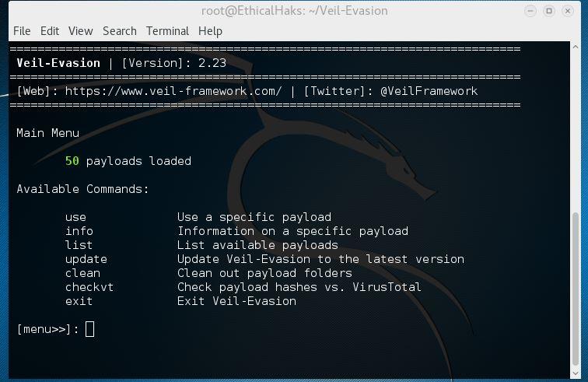
Task: Click the scrollbar down arrow
Action: click(576, 373)
